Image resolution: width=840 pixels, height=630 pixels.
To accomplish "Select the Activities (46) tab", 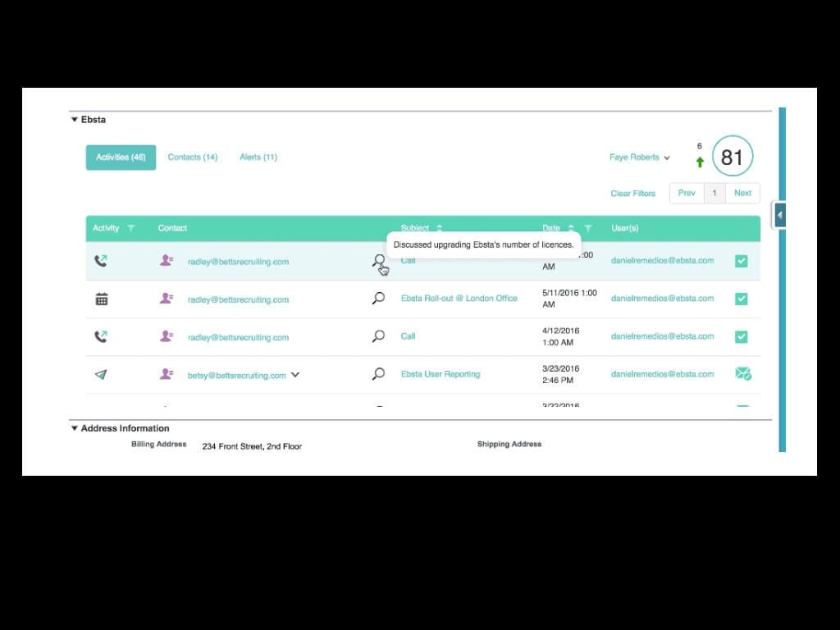I will (x=121, y=157).
